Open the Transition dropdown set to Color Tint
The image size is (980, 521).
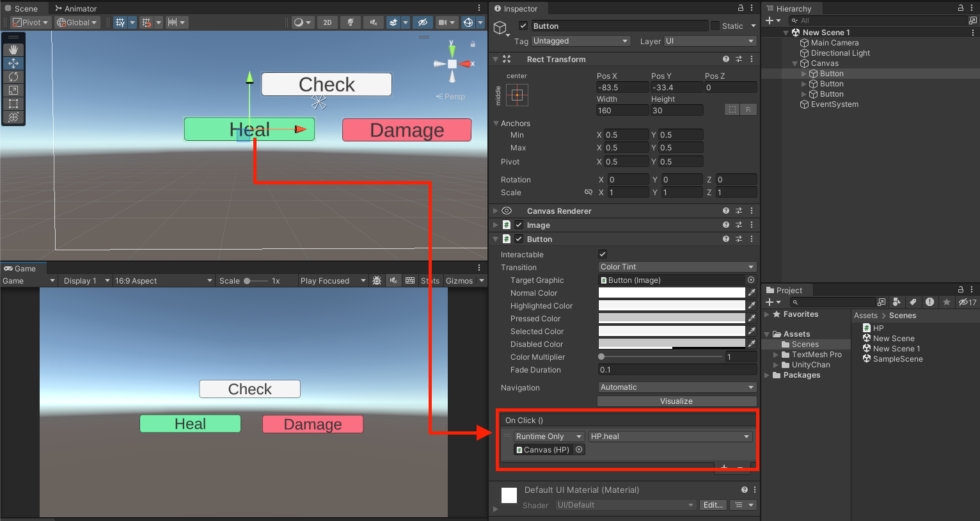tap(677, 267)
